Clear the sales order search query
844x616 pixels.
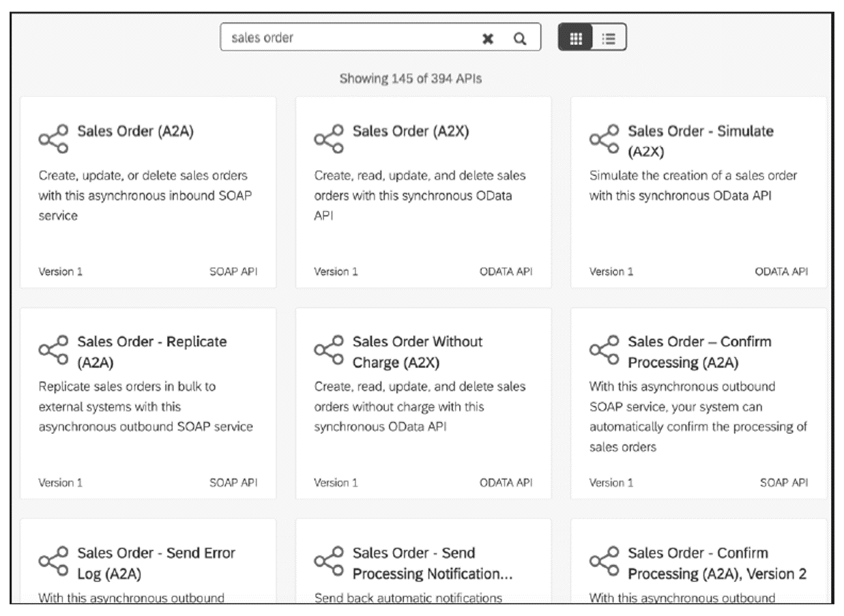pyautogui.click(x=486, y=39)
